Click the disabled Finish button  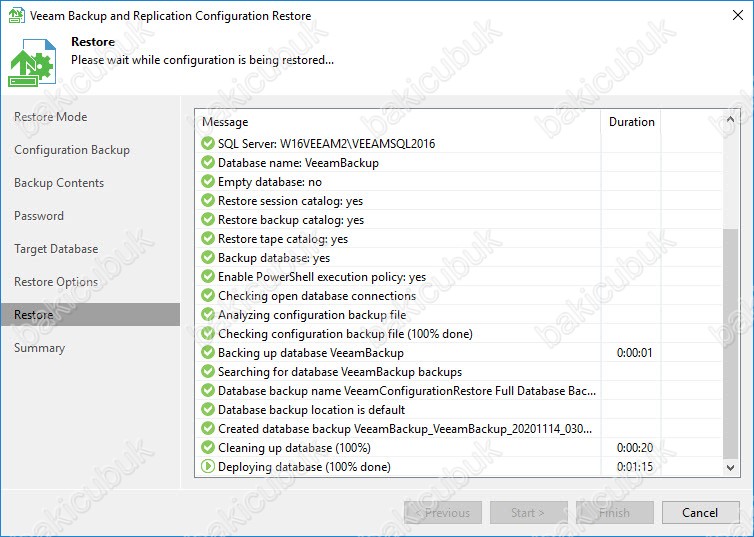[615, 512]
